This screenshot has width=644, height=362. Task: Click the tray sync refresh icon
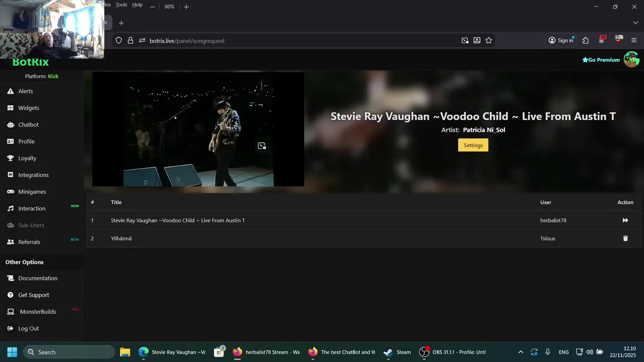[534, 352]
